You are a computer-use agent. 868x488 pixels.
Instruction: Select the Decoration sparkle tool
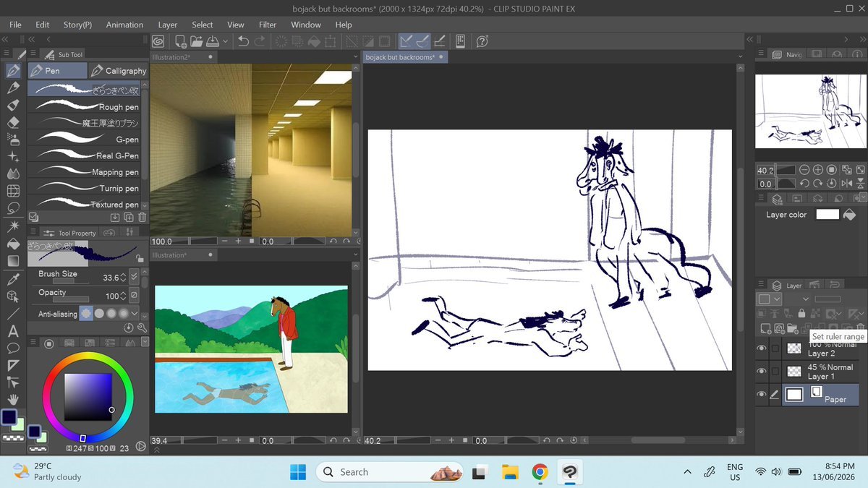(13, 156)
